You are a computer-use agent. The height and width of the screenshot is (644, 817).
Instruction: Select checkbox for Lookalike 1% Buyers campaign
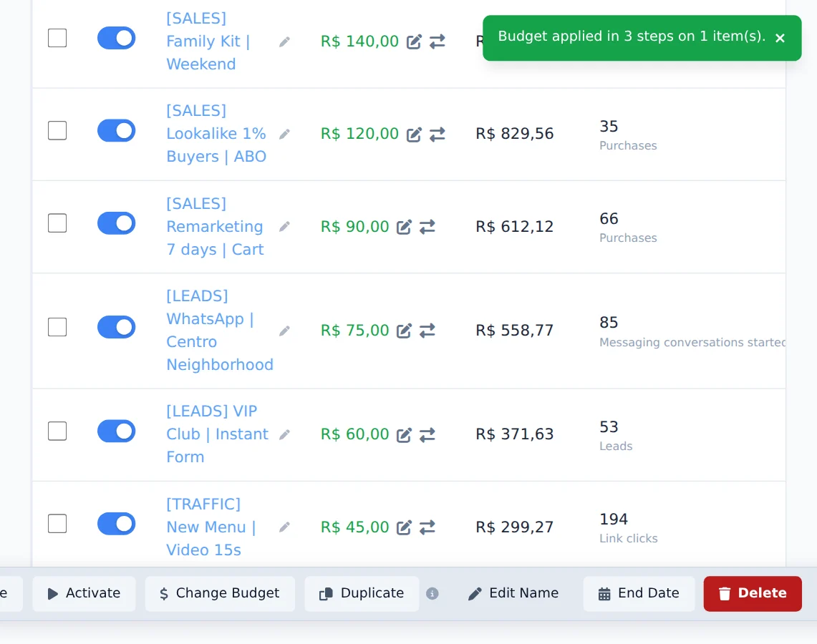click(x=57, y=131)
